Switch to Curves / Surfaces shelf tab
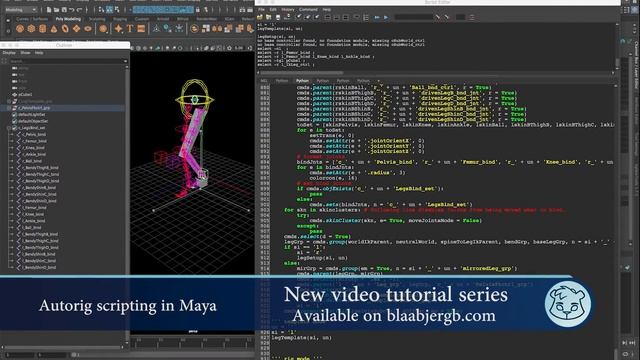640x360 pixels. 32,19
